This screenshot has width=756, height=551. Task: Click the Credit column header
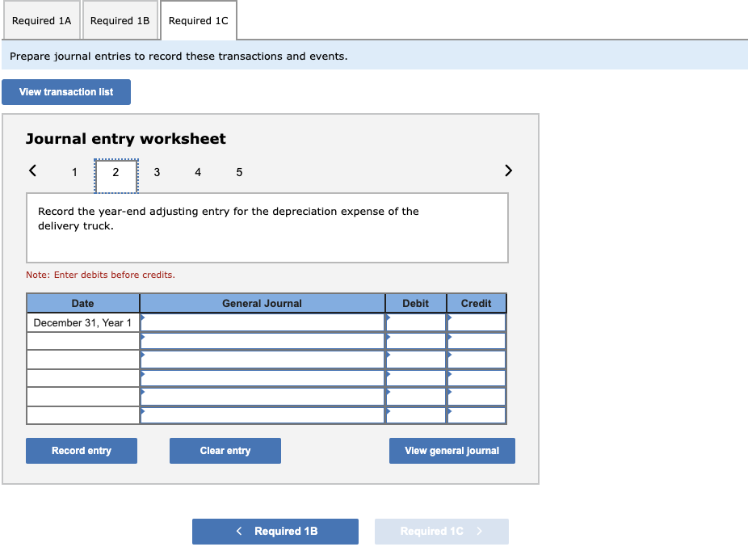477,304
